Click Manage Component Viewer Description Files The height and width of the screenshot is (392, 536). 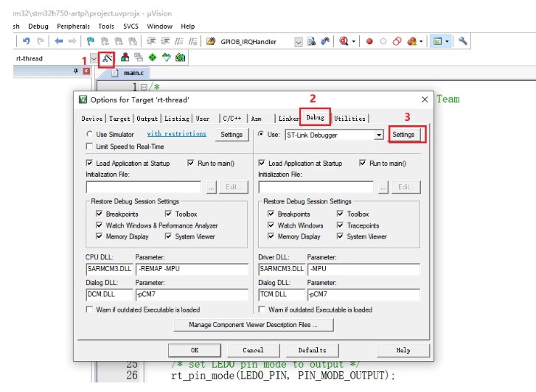point(253,325)
